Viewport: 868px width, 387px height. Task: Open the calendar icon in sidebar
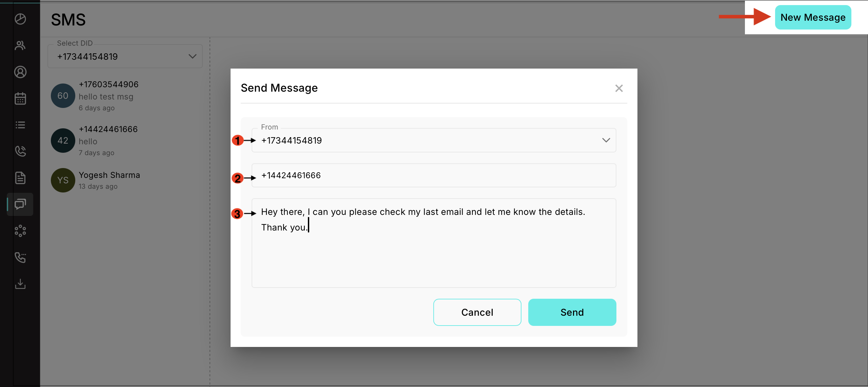tap(20, 98)
